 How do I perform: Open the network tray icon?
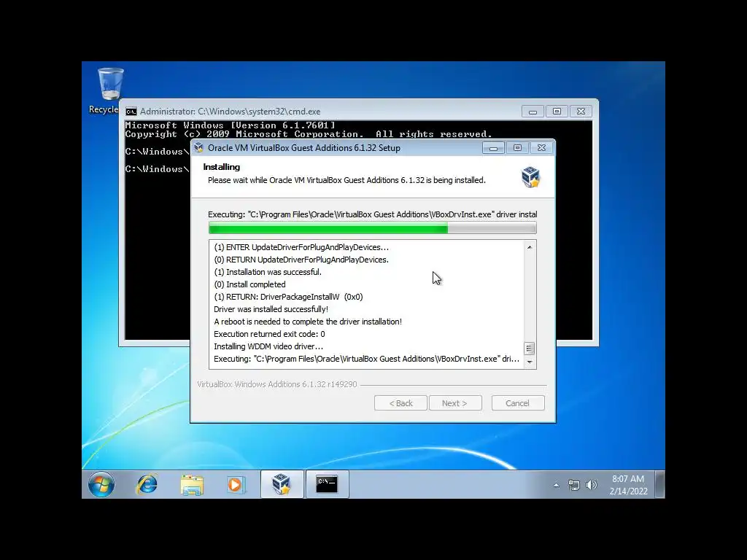(x=573, y=485)
